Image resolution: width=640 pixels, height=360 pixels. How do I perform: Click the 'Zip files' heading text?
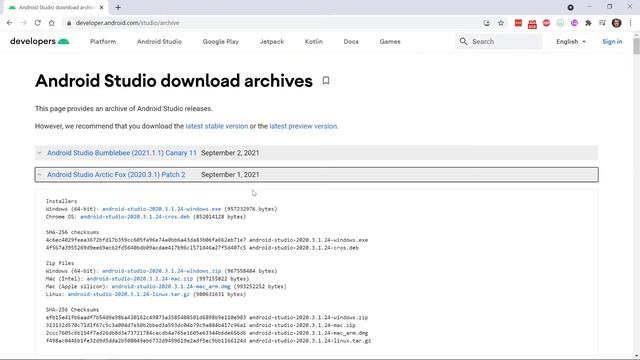pyautogui.click(x=60, y=263)
